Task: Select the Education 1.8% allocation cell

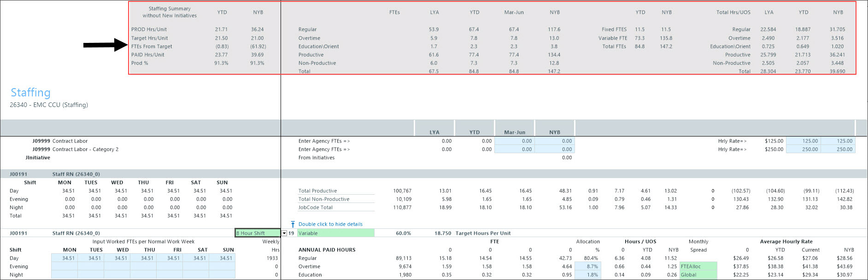Action: [x=587, y=275]
